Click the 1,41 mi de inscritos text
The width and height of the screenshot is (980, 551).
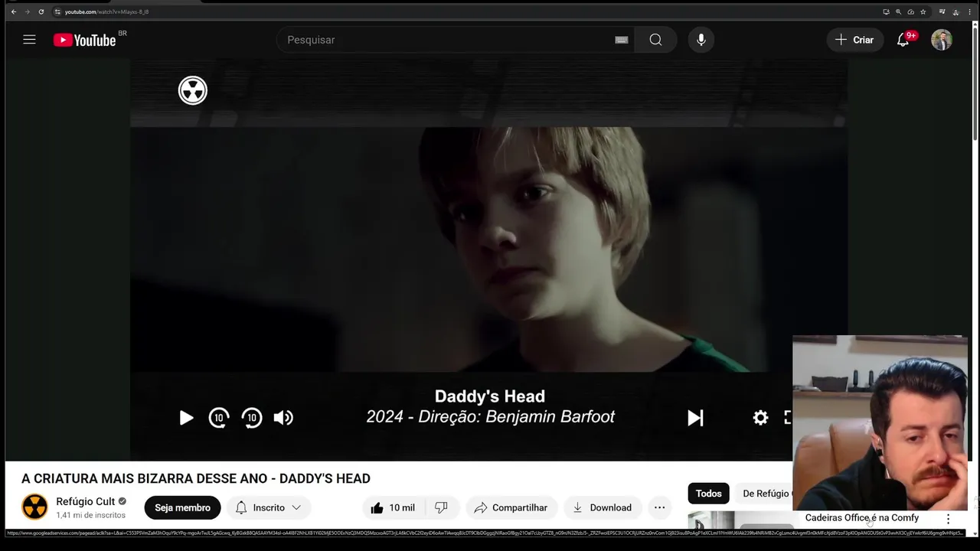click(90, 515)
